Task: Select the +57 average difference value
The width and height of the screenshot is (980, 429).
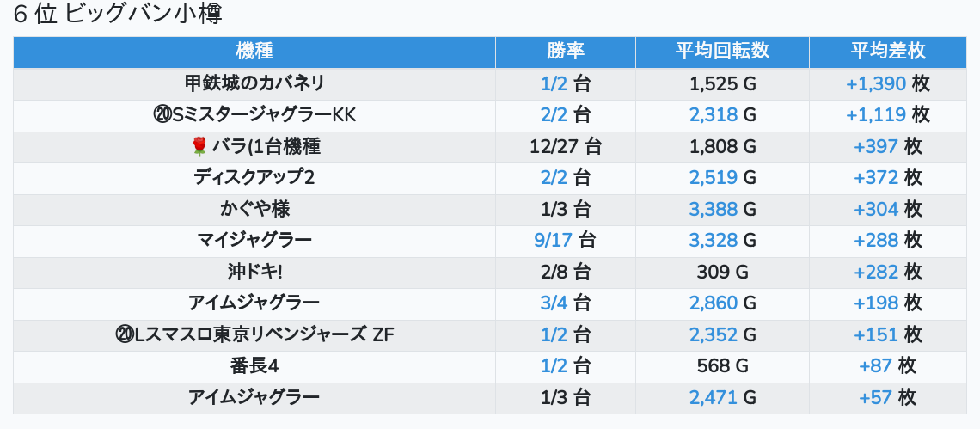Action: pos(875,397)
